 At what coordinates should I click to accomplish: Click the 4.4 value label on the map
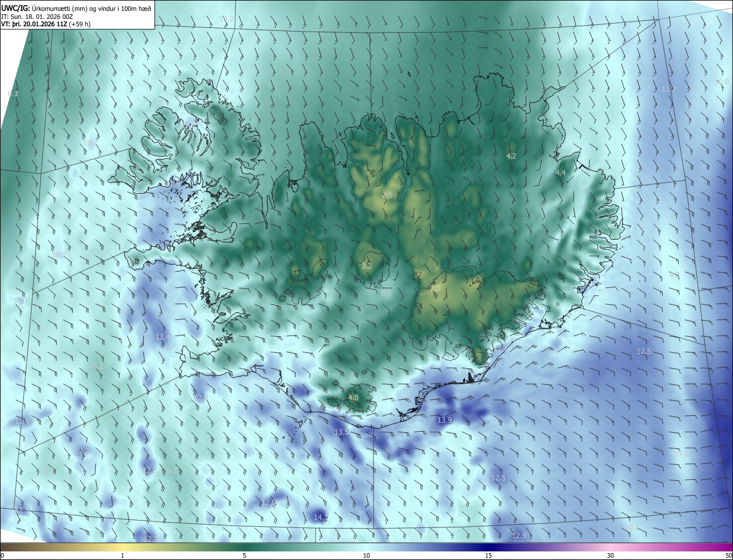[561, 172]
